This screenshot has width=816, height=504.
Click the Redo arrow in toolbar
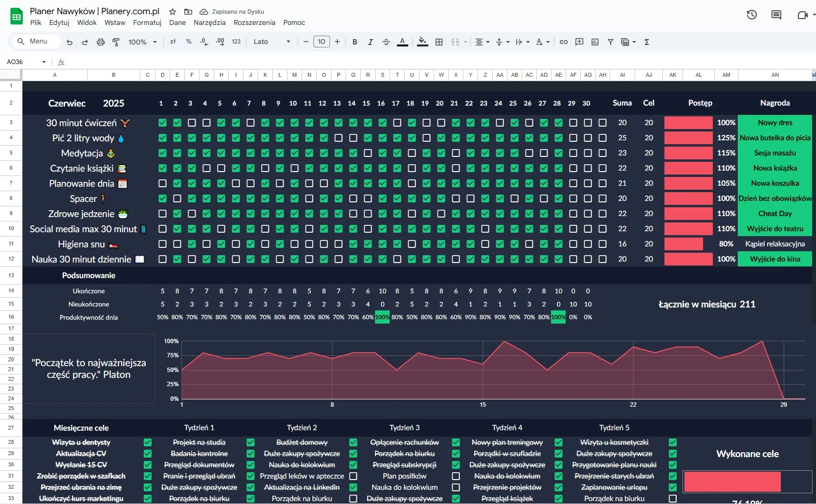pyautogui.click(x=85, y=42)
